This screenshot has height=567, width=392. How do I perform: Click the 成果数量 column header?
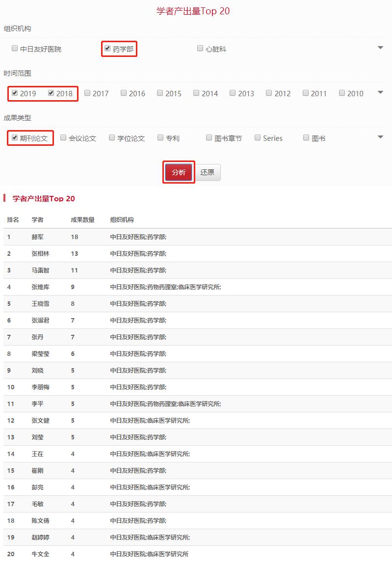click(x=83, y=220)
